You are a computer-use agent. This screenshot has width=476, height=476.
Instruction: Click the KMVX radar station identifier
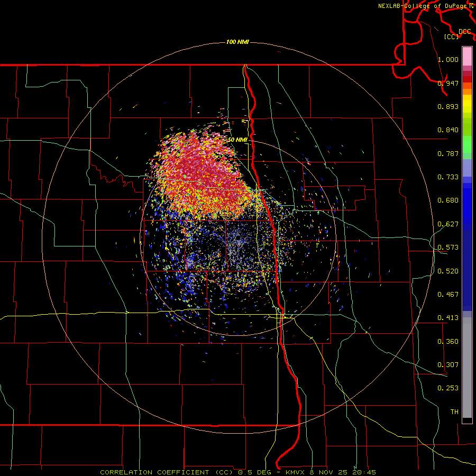click(296, 472)
